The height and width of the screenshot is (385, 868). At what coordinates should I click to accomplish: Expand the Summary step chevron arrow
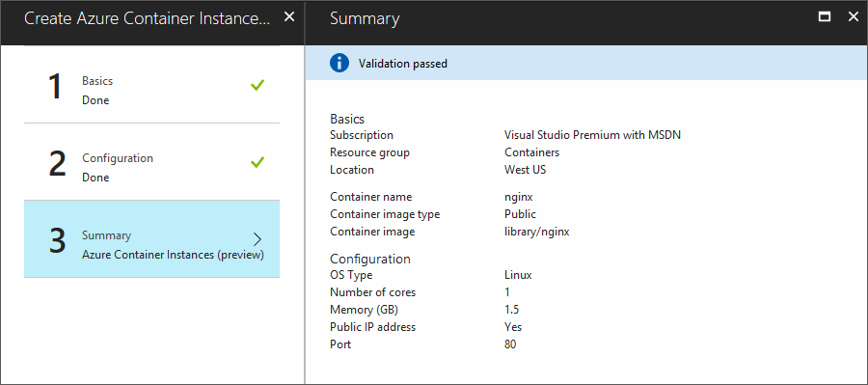coord(258,239)
